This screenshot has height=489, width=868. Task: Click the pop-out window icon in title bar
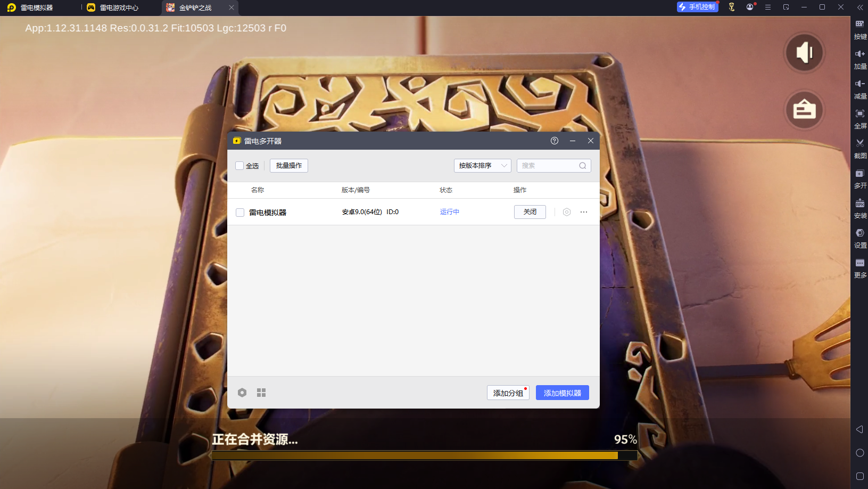[x=786, y=7]
